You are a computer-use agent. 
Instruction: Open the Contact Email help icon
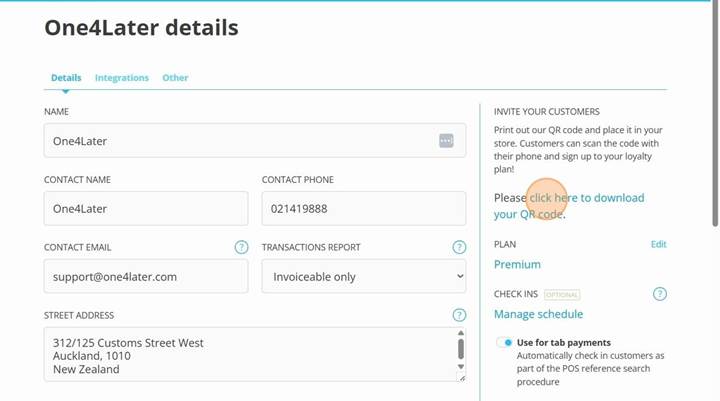tap(241, 247)
